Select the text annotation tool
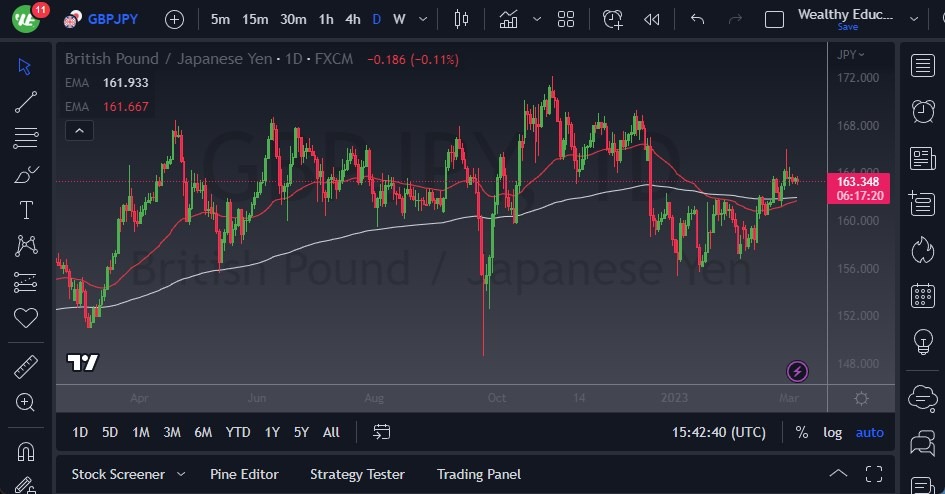 (x=26, y=210)
